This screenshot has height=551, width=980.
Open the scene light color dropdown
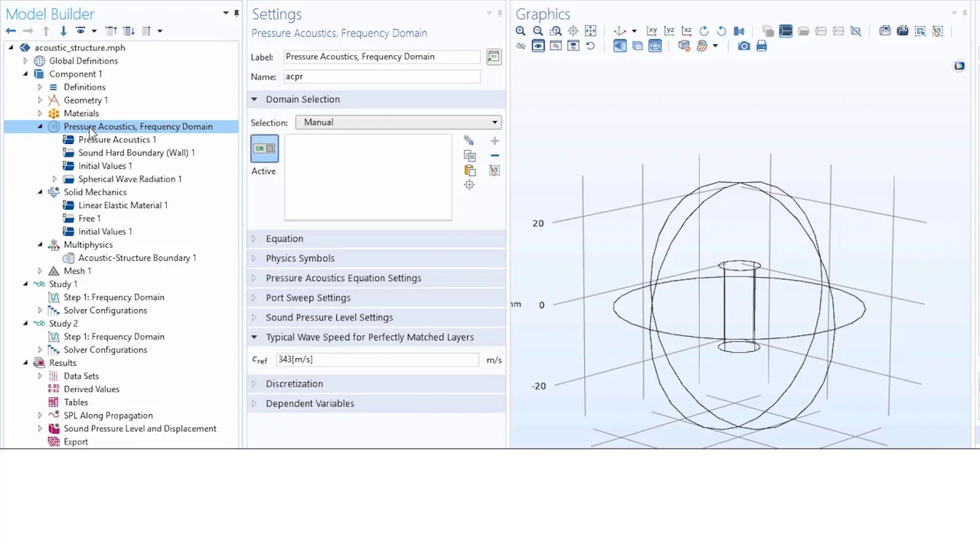pos(715,46)
